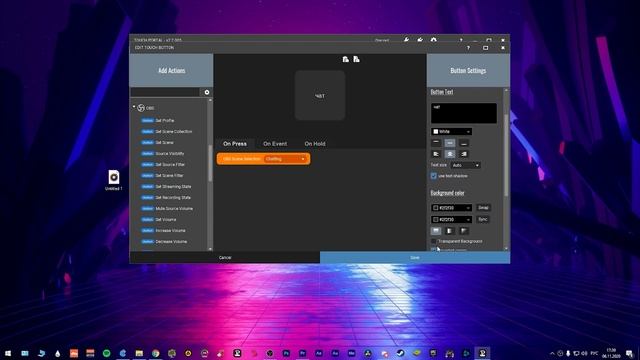
Task: Select the Mute Source Volume action
Action: [x=174, y=209]
